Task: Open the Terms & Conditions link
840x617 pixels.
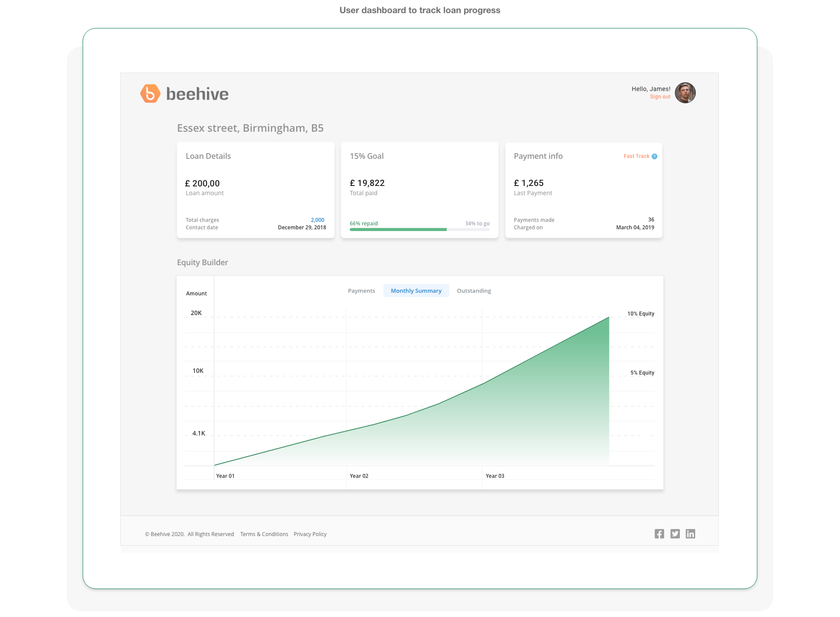Action: coord(264,534)
